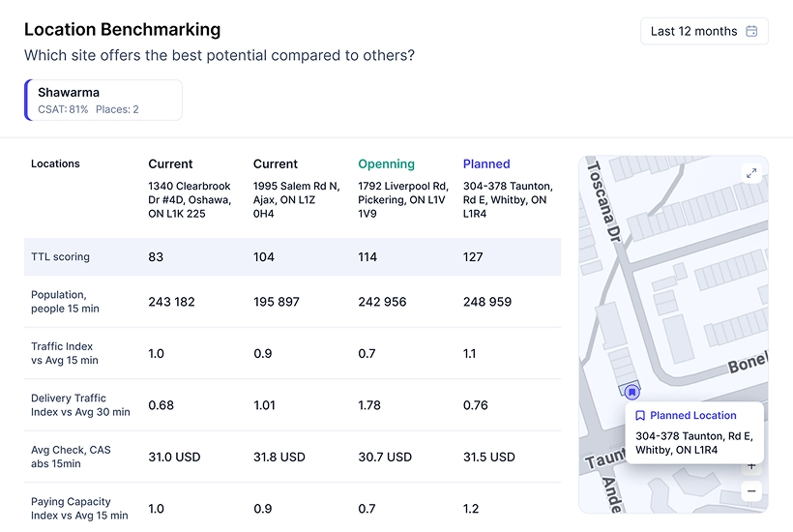Click the planned location map pin
Viewport: 793px width, 532px height.
pyautogui.click(x=631, y=392)
